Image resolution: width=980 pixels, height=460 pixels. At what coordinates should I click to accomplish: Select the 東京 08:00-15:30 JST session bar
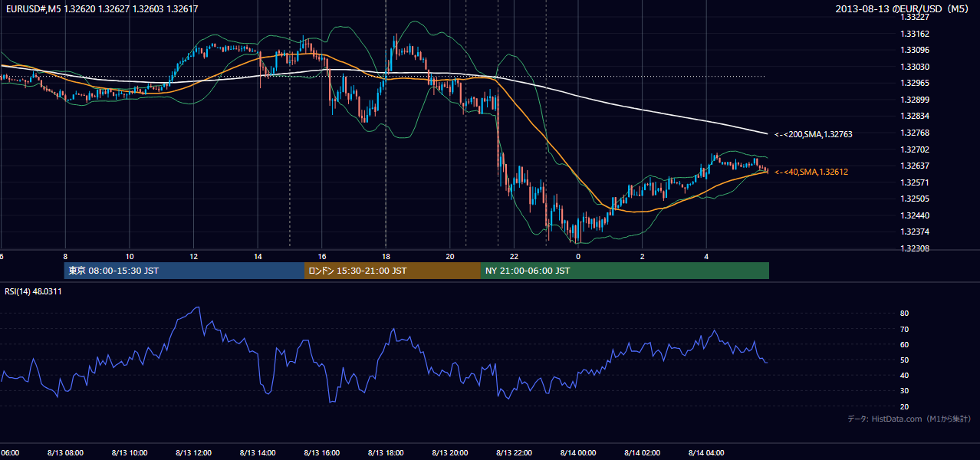pos(185,271)
